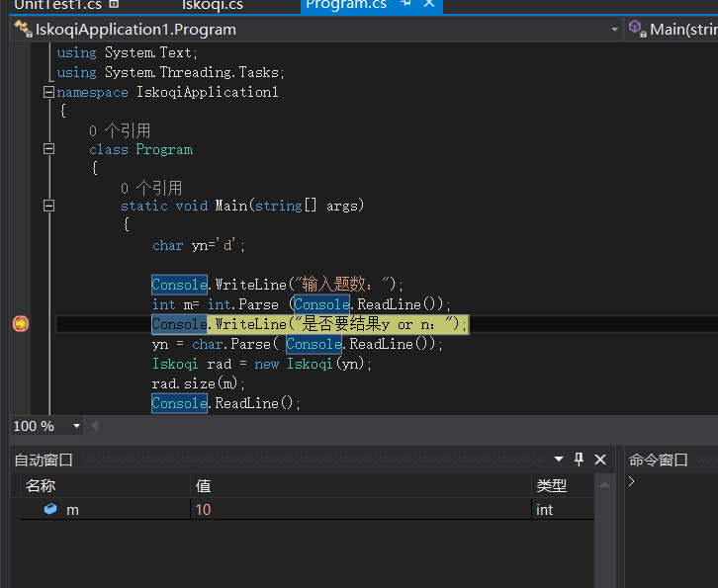Collapse the namespace IskoqiApplication1 block

pyautogui.click(x=48, y=93)
